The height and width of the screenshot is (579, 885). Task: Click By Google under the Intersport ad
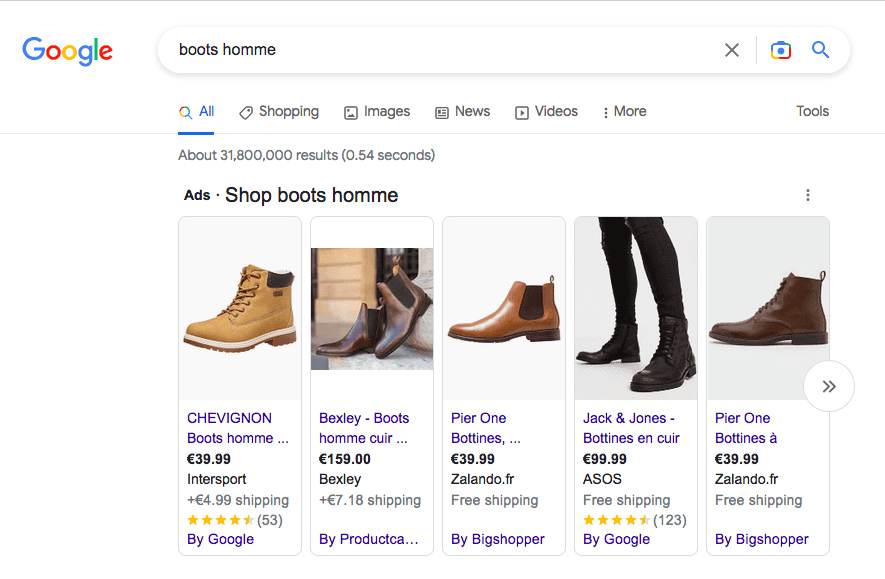(x=220, y=539)
